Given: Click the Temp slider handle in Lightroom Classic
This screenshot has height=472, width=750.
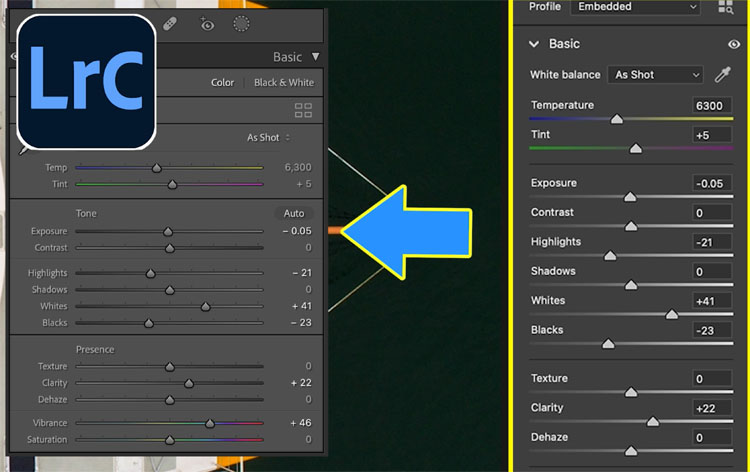Looking at the screenshot, I should pos(156,168).
